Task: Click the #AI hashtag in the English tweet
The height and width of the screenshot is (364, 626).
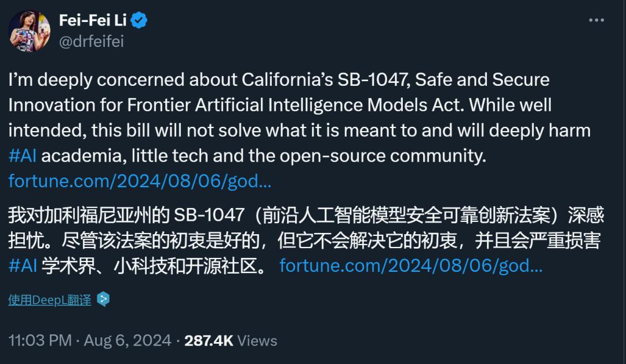Action: click(23, 156)
